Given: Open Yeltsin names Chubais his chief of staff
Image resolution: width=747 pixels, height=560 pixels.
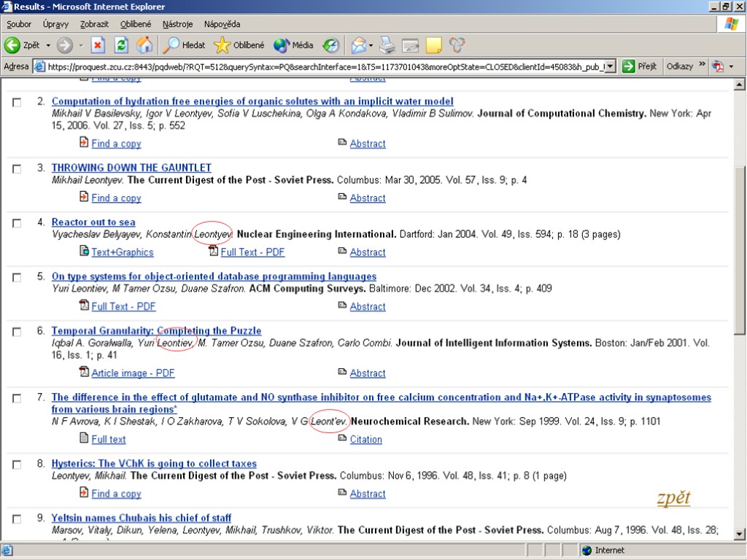Looking at the screenshot, I should (x=142, y=518).
